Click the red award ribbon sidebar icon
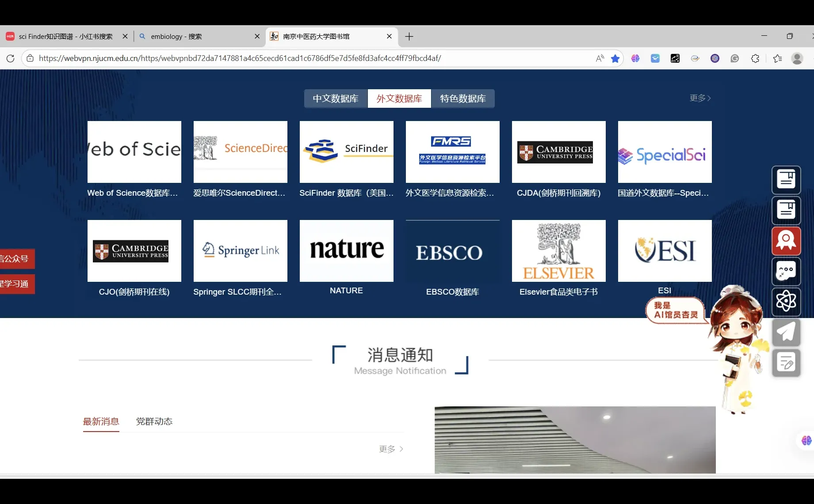The height and width of the screenshot is (504, 814). (786, 241)
